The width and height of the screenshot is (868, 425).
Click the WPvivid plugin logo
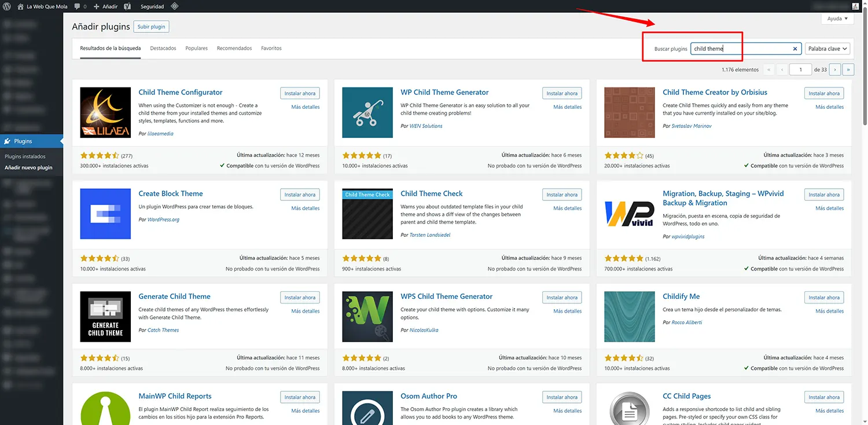tap(630, 214)
